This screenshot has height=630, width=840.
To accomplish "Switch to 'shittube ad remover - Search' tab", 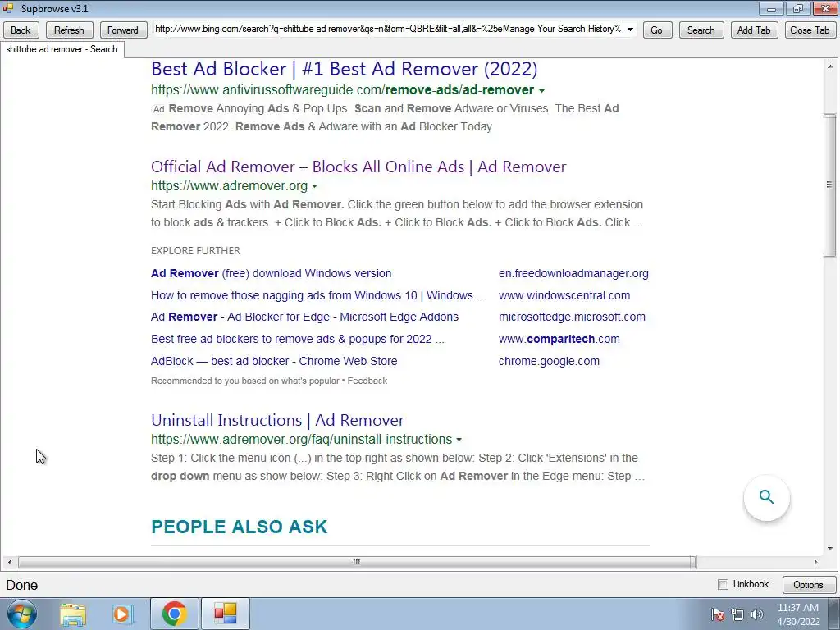I will click(62, 49).
